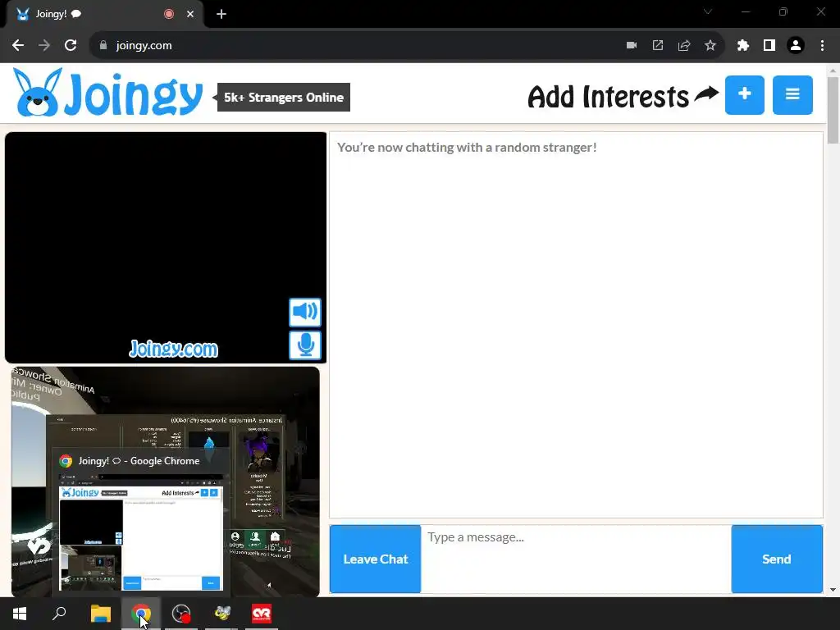The height and width of the screenshot is (630, 840).
Task: Toggle the Chrome side panel icon
Action: point(769,46)
